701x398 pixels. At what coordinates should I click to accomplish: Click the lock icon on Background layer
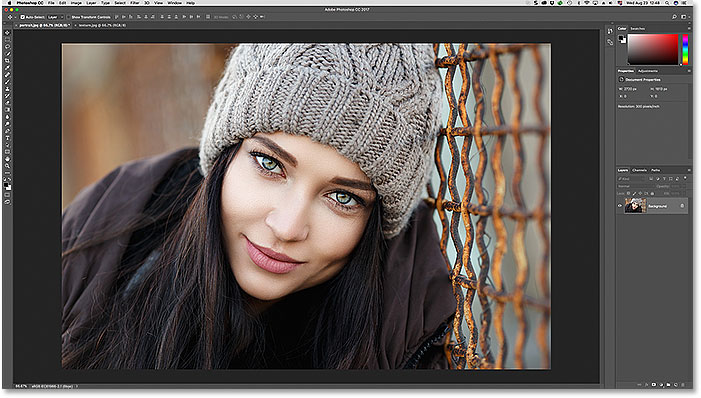682,206
